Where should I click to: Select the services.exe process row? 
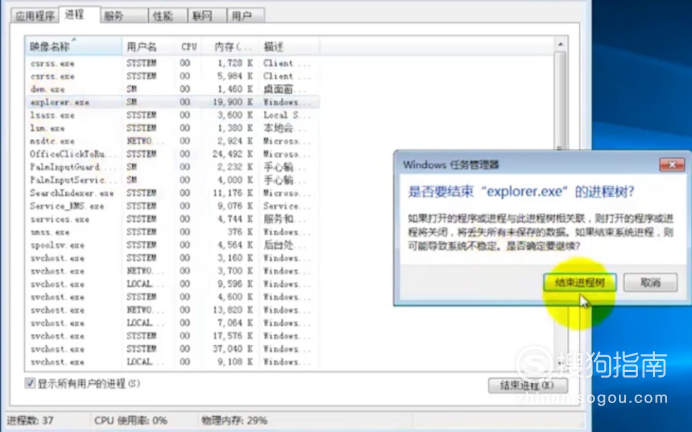click(x=172, y=219)
